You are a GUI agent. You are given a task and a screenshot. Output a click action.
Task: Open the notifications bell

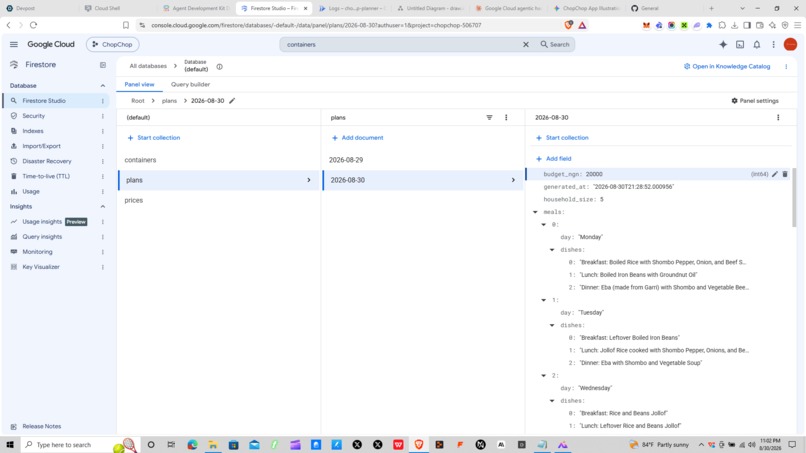point(757,45)
